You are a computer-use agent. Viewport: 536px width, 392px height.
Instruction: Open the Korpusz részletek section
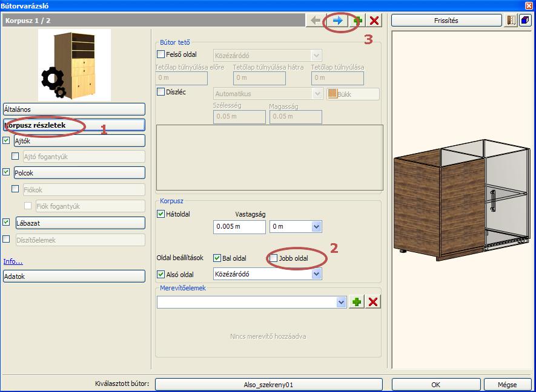point(74,125)
